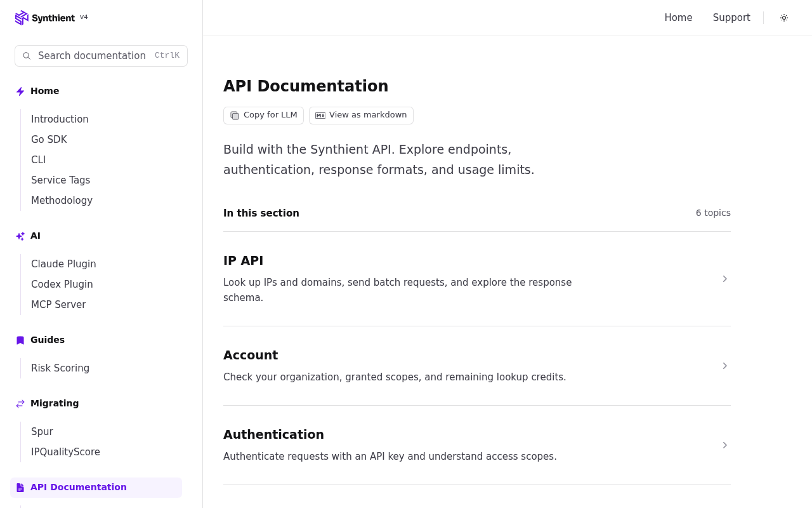The height and width of the screenshot is (508, 812).
Task: Open the IP API topic heading
Action: [x=243, y=260]
